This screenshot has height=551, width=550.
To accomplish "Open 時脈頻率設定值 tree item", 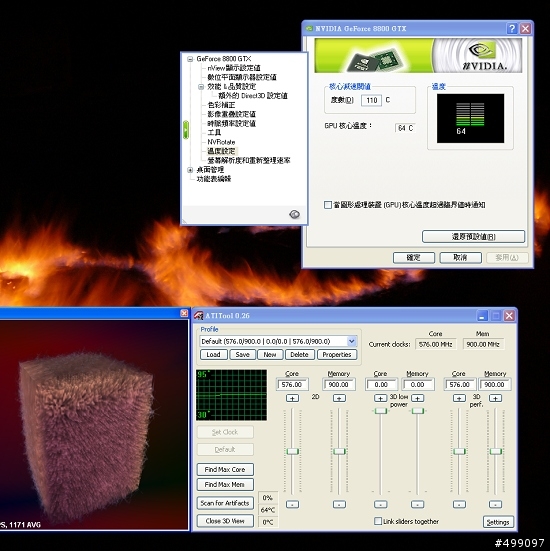I will (x=231, y=123).
